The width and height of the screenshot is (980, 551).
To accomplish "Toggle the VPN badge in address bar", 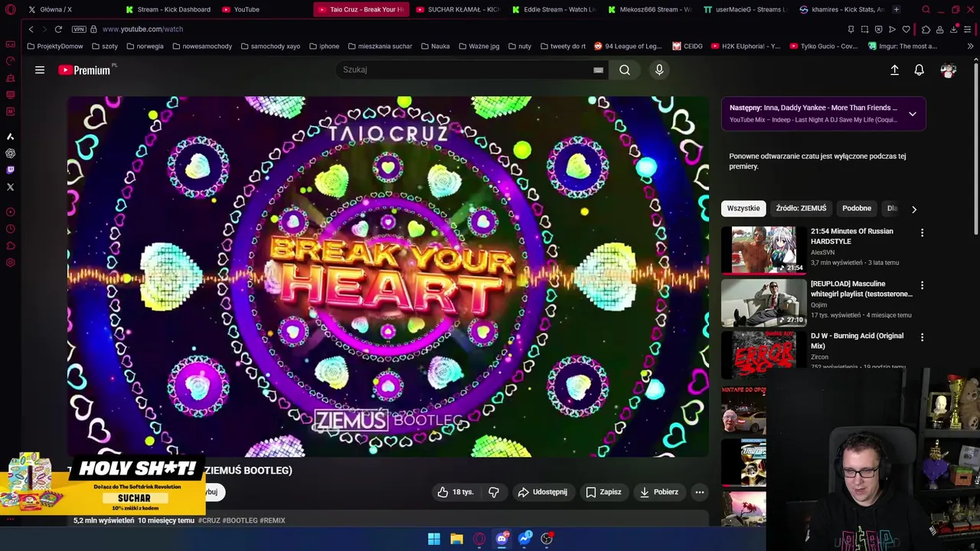I will click(x=79, y=29).
